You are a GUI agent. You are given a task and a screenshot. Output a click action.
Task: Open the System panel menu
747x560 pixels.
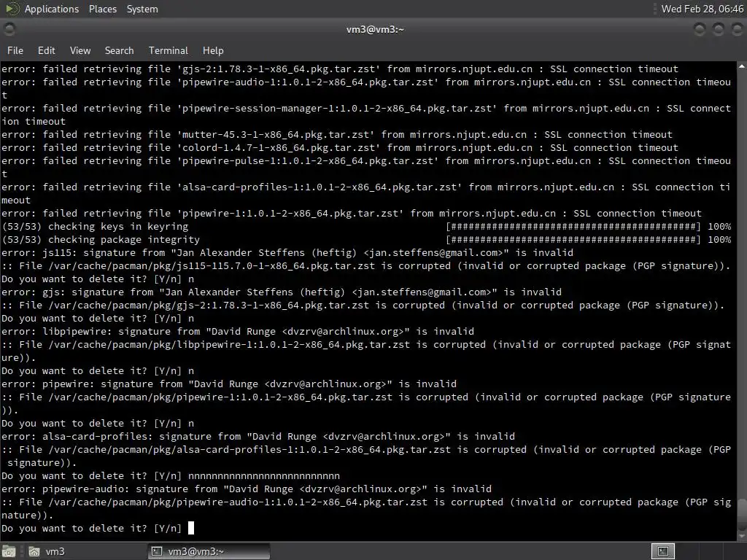click(x=142, y=9)
